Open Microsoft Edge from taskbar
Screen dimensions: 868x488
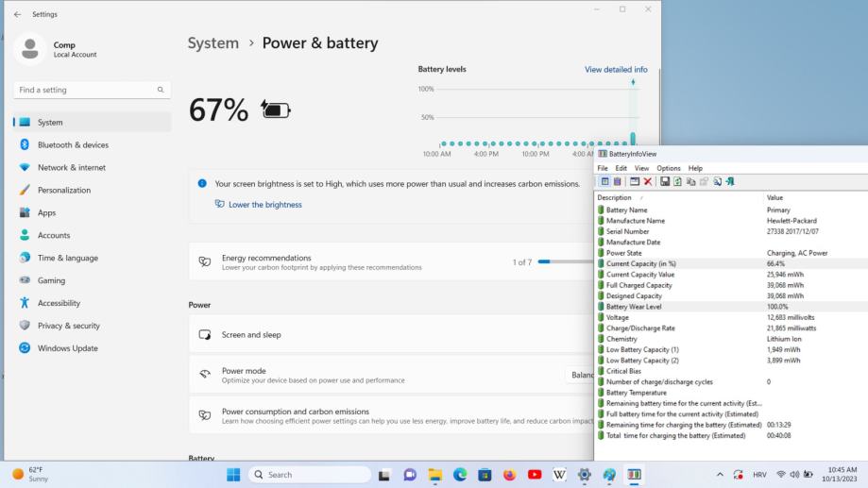tap(459, 475)
